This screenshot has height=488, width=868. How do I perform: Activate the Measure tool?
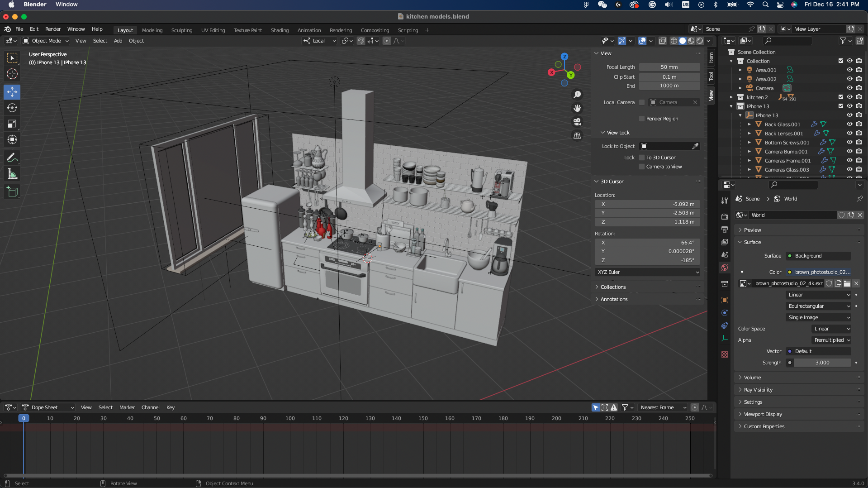point(12,174)
